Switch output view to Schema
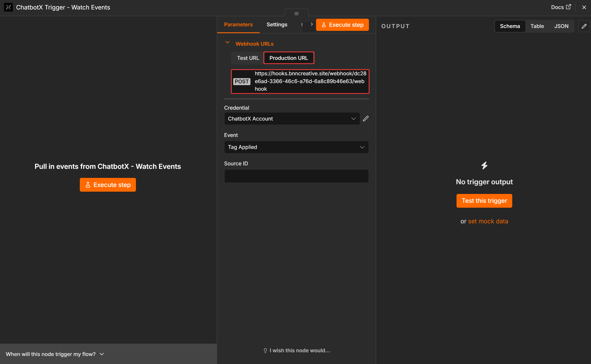Viewport: 591px width, 364px height. pyautogui.click(x=510, y=26)
